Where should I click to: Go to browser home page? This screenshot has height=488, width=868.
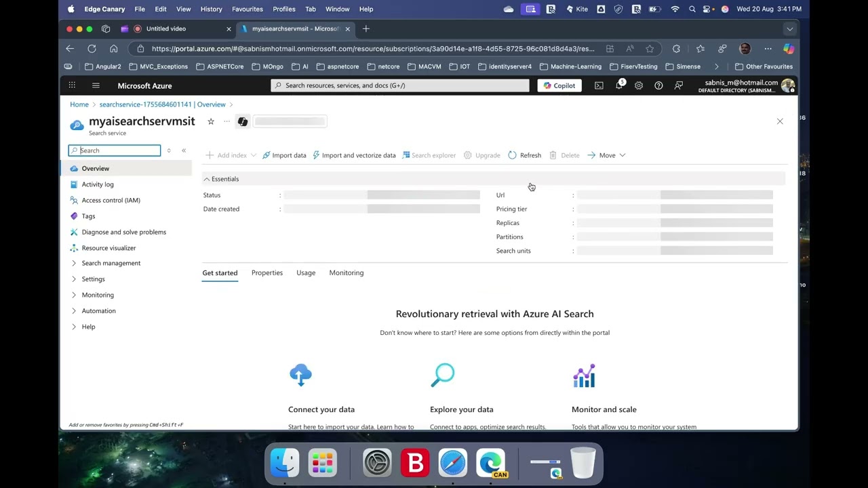113,49
